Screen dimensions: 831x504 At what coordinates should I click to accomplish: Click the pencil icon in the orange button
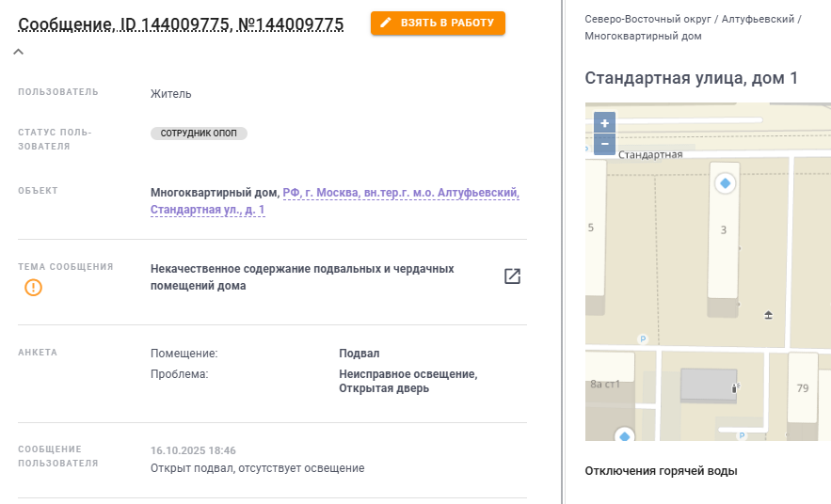tap(385, 23)
